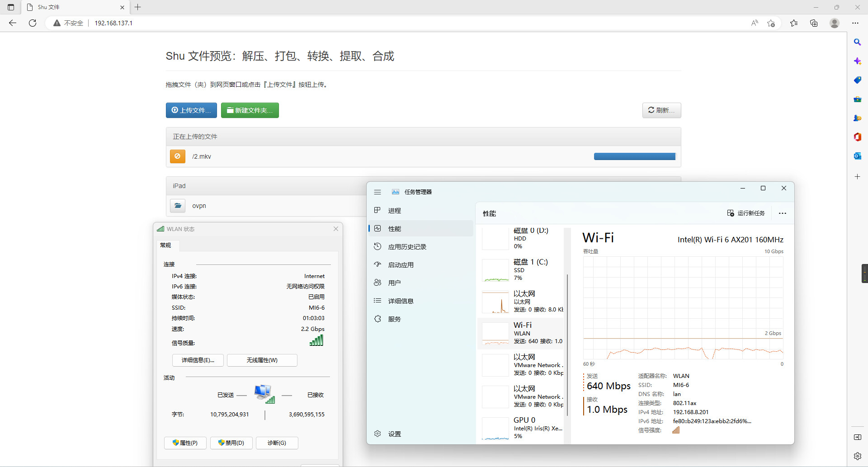Image resolution: width=868 pixels, height=467 pixels.
Task: Open the Shopping tag icon in sidebar
Action: (857, 80)
